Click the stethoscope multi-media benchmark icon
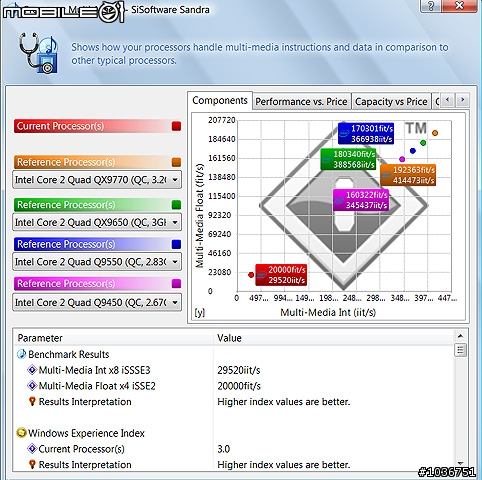The image size is (482, 480). tap(39, 53)
